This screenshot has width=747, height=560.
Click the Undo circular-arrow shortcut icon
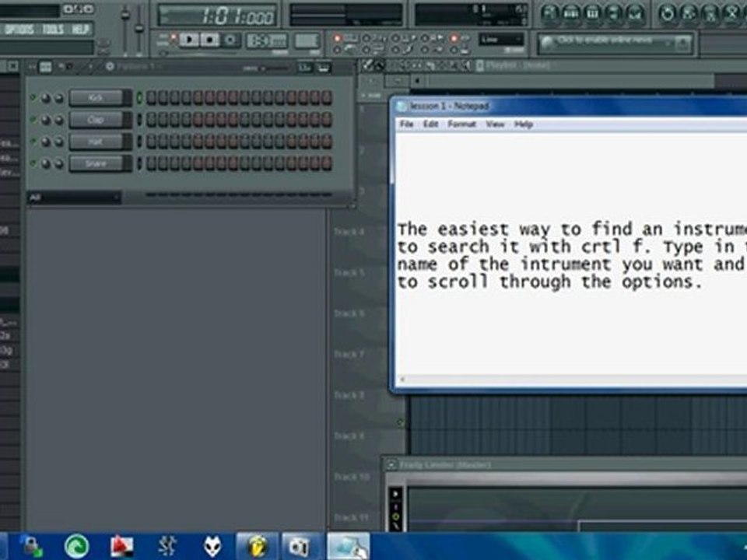pos(668,13)
